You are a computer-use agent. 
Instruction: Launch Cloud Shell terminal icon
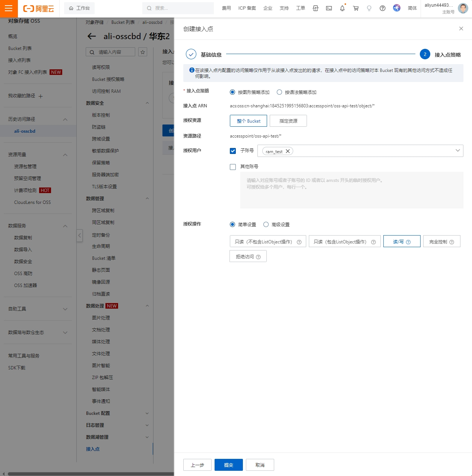329,8
